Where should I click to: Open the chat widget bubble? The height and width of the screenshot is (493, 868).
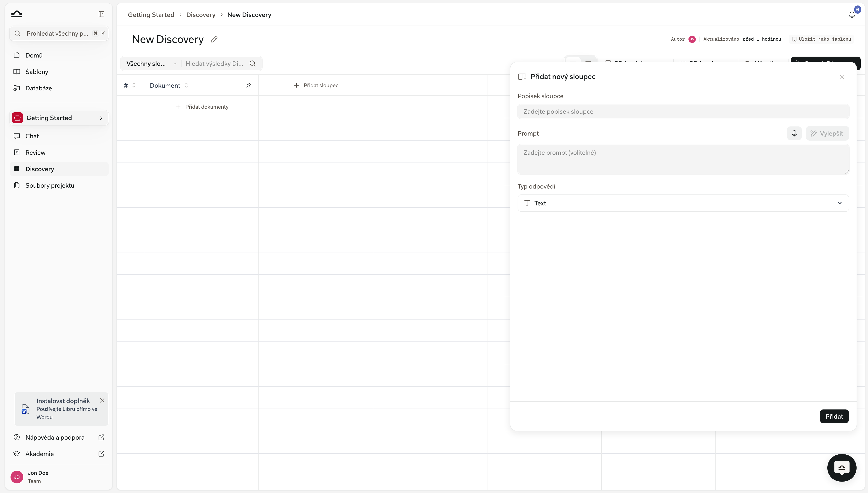pyautogui.click(x=842, y=468)
